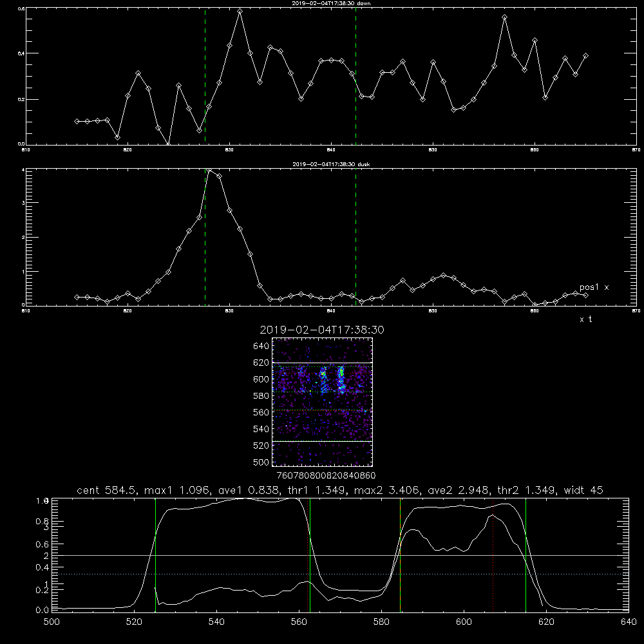Click the bottom profile plot x-axis label 600
This screenshot has height=644, width=644.
click(x=464, y=622)
